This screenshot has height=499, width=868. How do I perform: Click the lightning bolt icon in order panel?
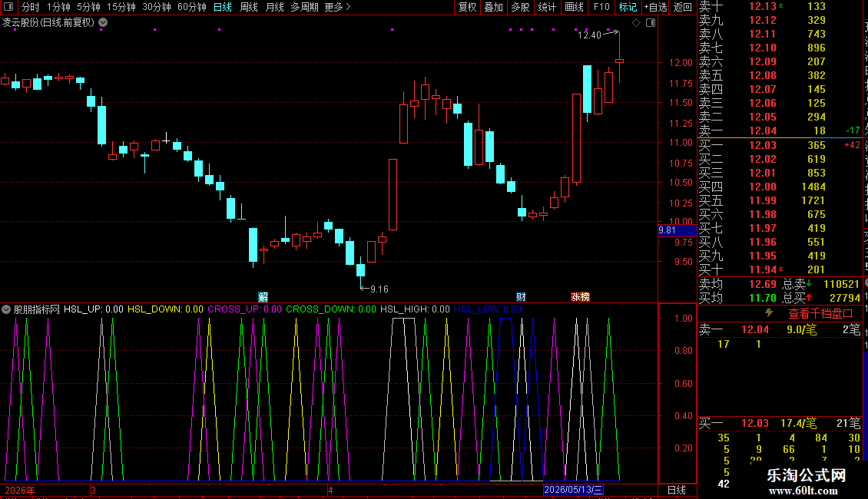point(769,313)
